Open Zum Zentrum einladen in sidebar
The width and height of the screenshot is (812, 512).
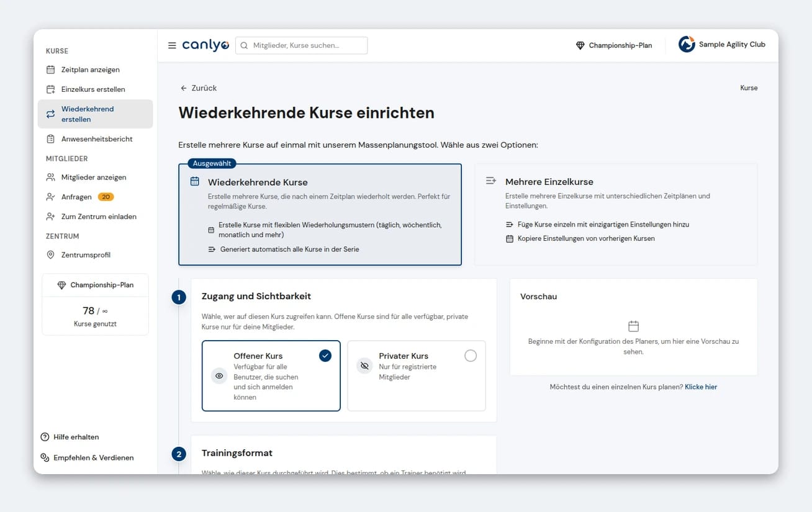(95, 217)
